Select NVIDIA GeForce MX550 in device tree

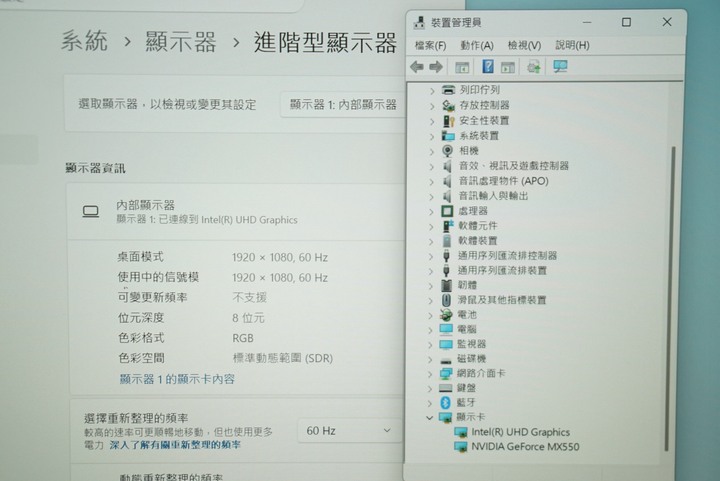[x=525, y=447]
